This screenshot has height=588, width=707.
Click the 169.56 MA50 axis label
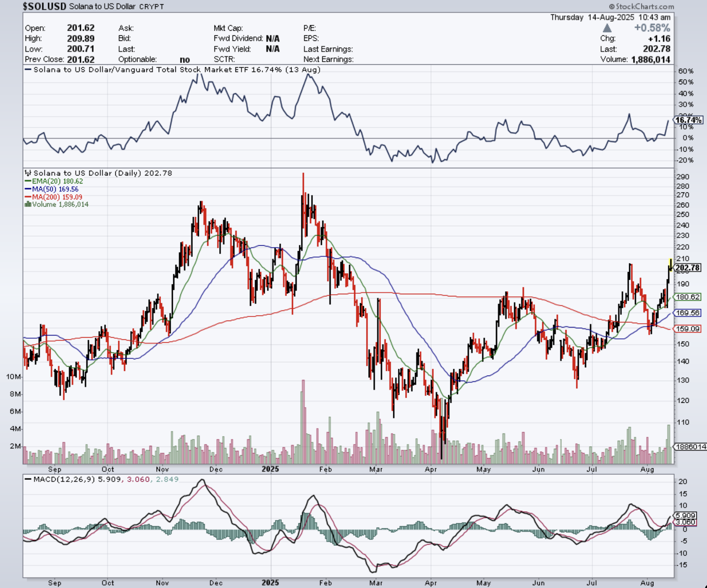[x=687, y=313]
